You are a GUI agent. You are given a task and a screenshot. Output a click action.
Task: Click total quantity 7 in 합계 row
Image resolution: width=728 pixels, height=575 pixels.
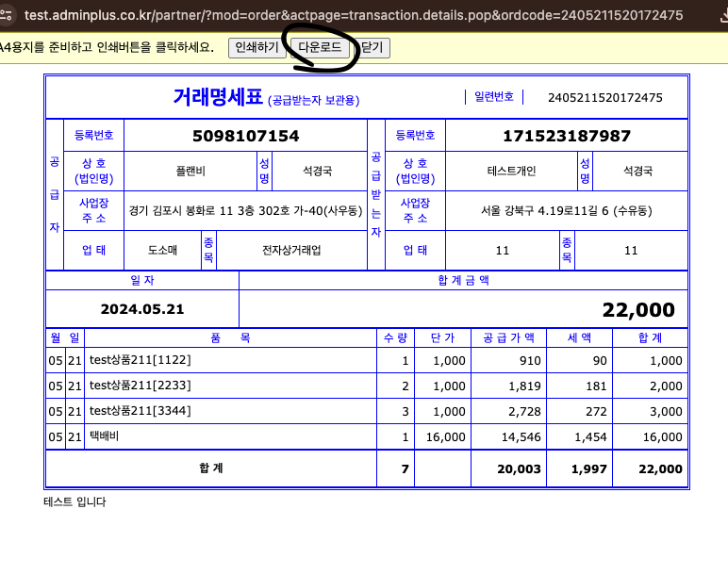[x=405, y=469]
